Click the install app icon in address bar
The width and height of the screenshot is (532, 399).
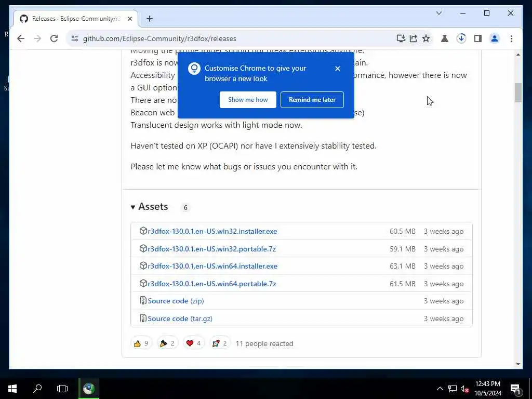pyautogui.click(x=401, y=38)
